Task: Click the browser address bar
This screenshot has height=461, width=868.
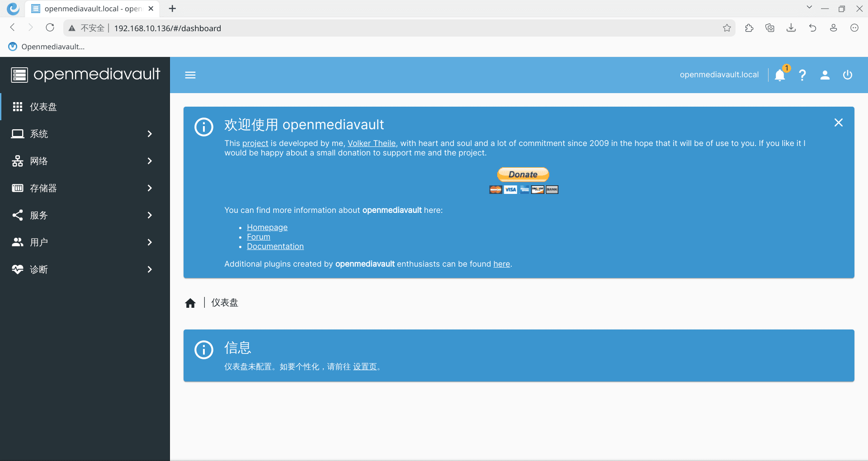Action: tap(407, 28)
